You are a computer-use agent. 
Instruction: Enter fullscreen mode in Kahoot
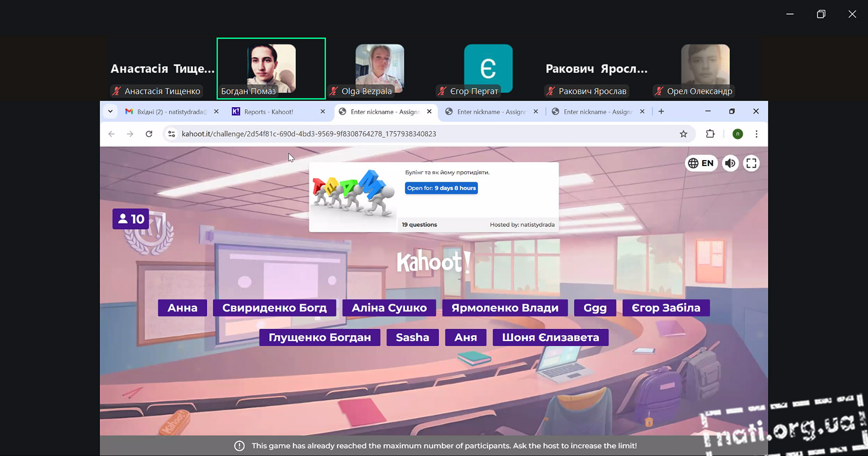(751, 163)
